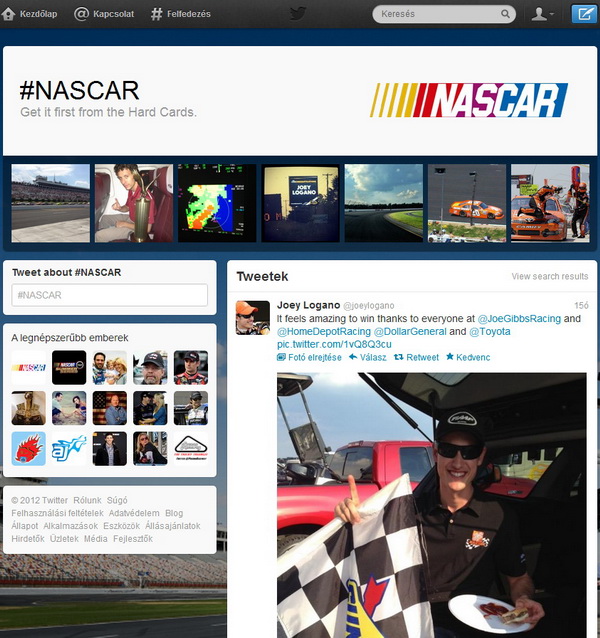Open the Joey Logano billboard thumbnail
Screen dimensions: 600x638
(300, 203)
